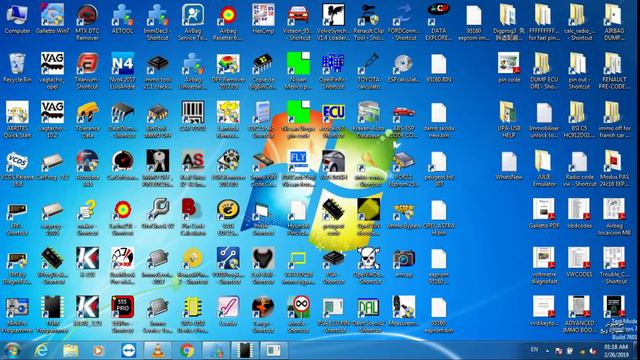Image resolution: width=640 pixels, height=360 pixels.
Task: Launch ImmDec3 shortcut
Action: (x=158, y=22)
